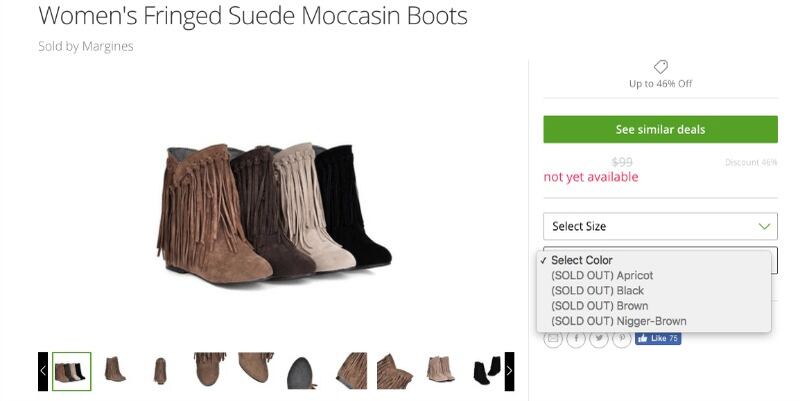
Task: Pick the sold-out Brown color option
Action: click(x=599, y=306)
